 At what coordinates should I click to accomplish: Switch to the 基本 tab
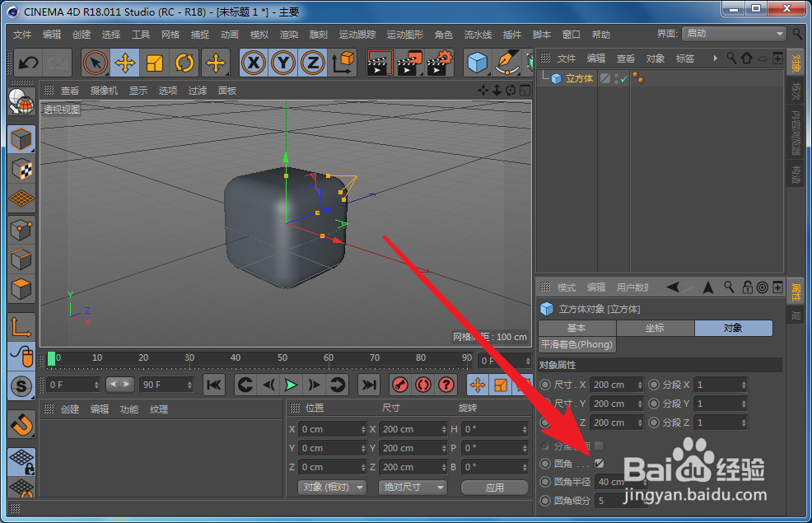tap(577, 328)
